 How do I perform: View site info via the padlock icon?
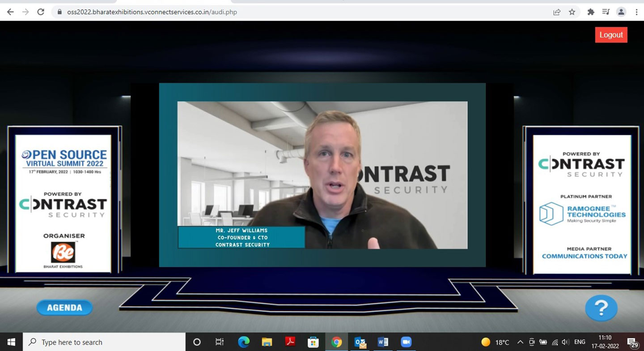[x=59, y=12]
